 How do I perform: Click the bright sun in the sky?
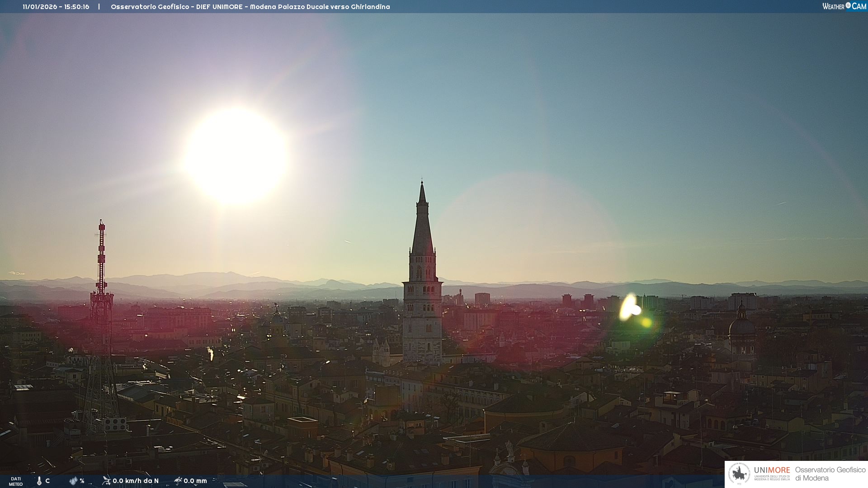coord(236,155)
